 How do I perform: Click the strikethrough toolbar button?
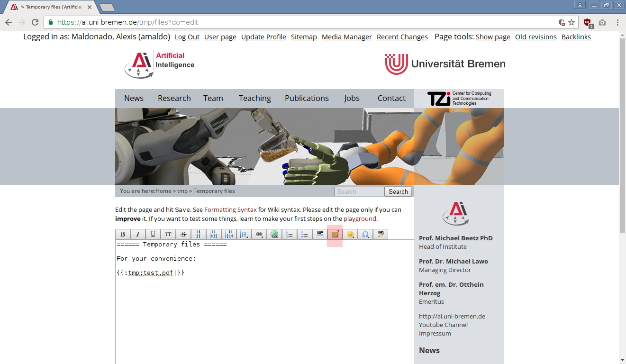[183, 234]
